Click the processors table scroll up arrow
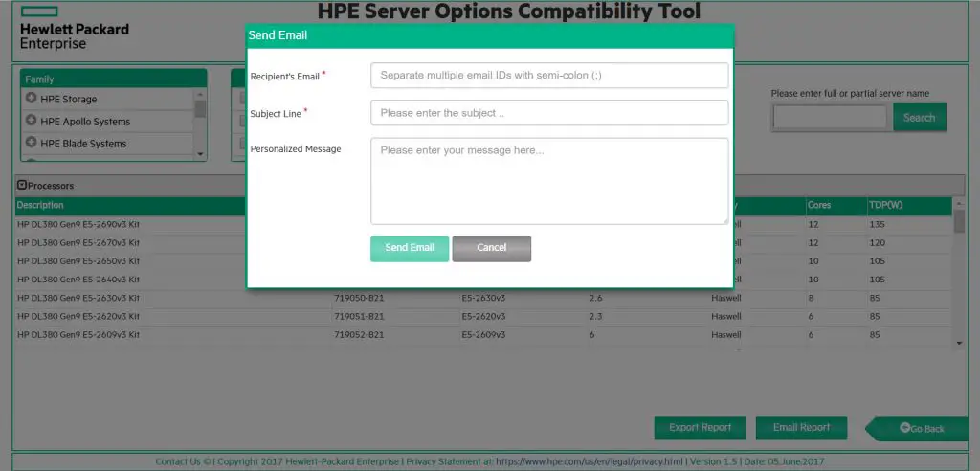980x471 pixels. pyautogui.click(x=959, y=203)
